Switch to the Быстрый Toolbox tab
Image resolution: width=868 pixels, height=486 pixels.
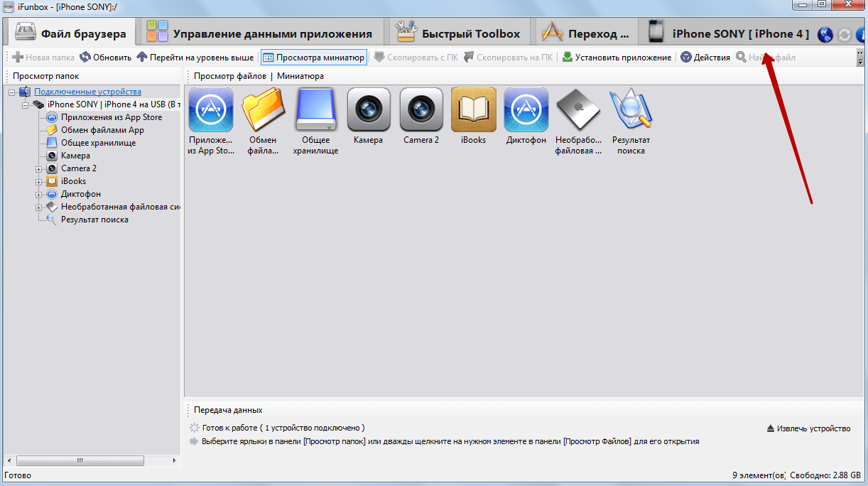pos(460,33)
